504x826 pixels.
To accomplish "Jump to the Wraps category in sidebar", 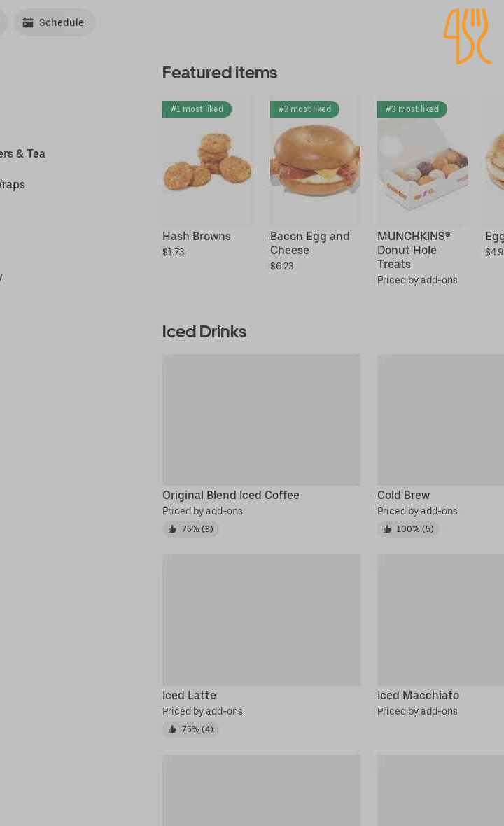I will (x=13, y=184).
